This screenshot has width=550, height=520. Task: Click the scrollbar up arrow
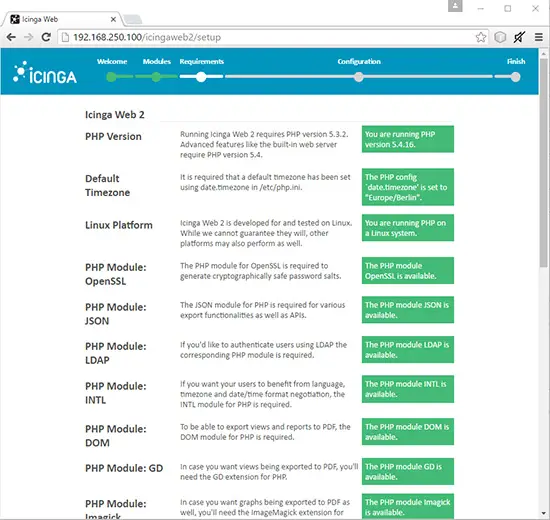point(543,54)
